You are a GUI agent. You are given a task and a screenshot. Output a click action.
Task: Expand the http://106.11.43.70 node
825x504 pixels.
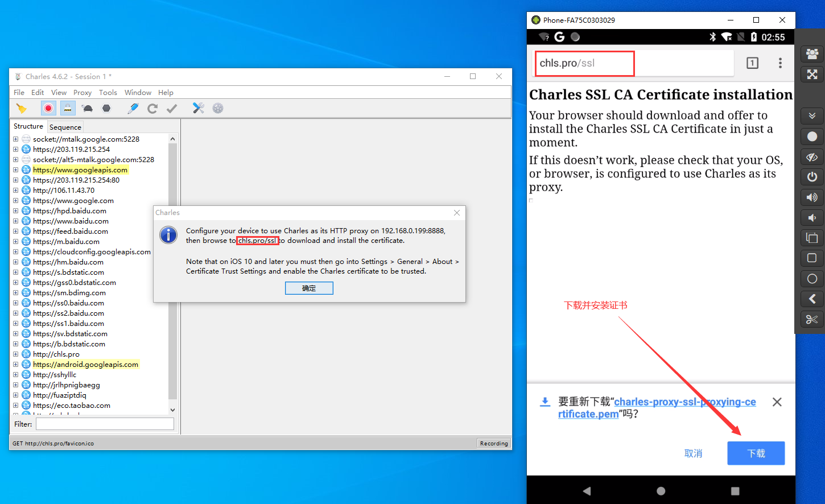(x=16, y=190)
